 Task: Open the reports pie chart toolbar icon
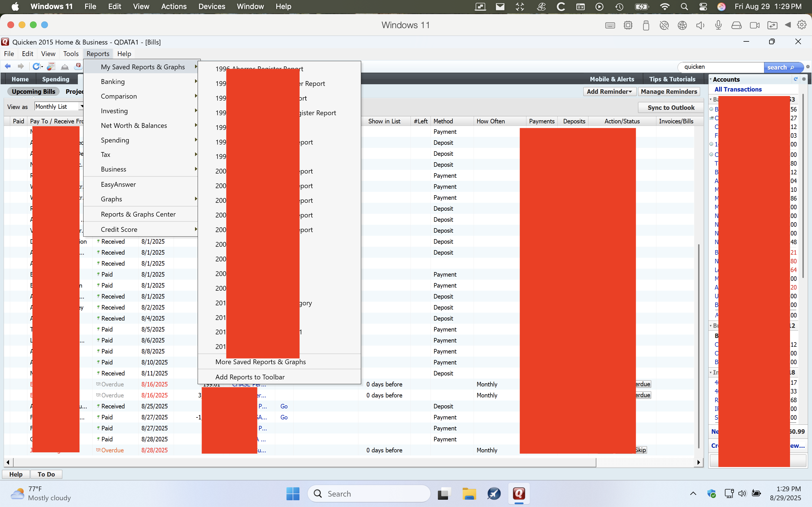[x=51, y=66]
